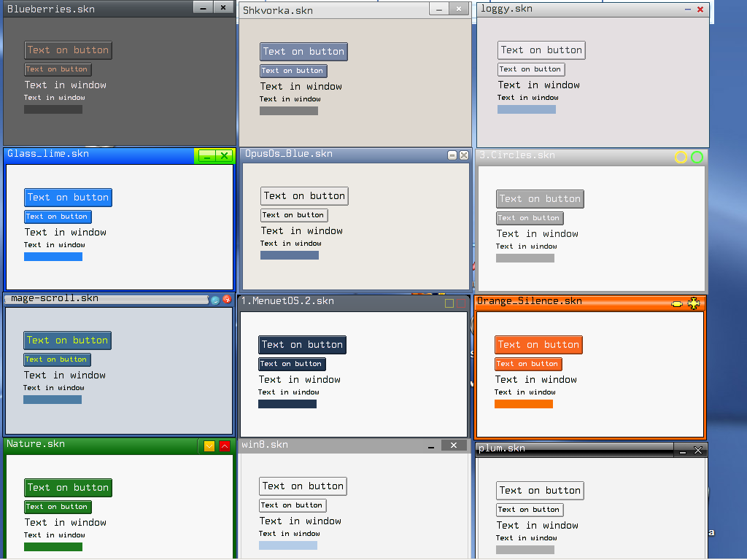
Task: Click the small 'Text on button' in Blueberries window
Action: pos(57,69)
